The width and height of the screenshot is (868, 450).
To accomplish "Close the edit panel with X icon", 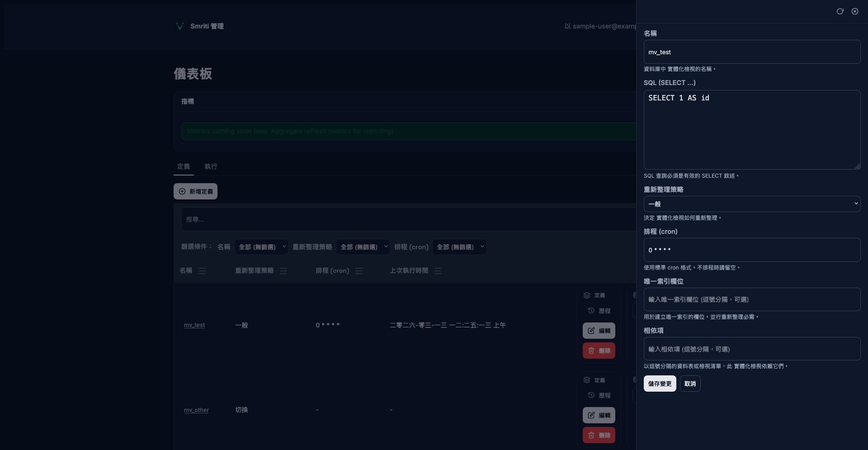I will click(854, 11).
